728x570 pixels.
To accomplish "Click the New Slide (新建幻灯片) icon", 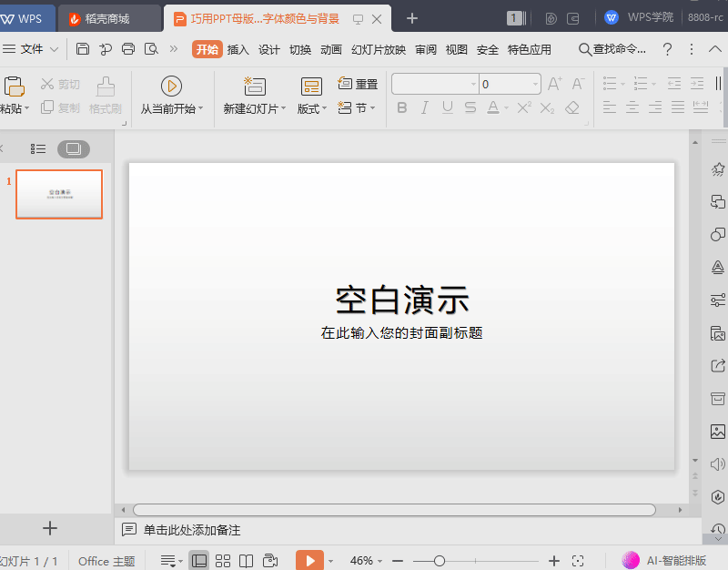I will (254, 87).
